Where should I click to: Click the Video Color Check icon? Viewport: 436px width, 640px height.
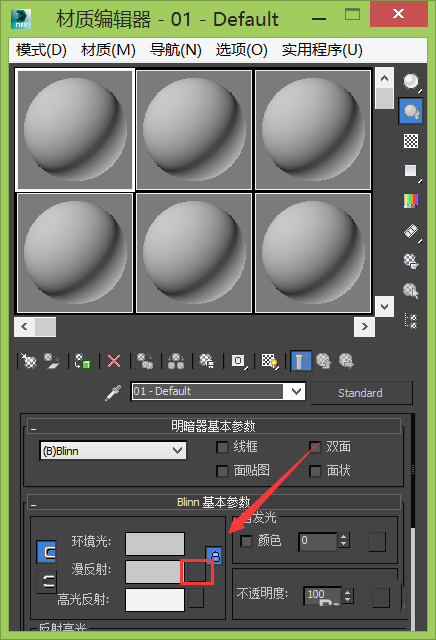click(411, 200)
